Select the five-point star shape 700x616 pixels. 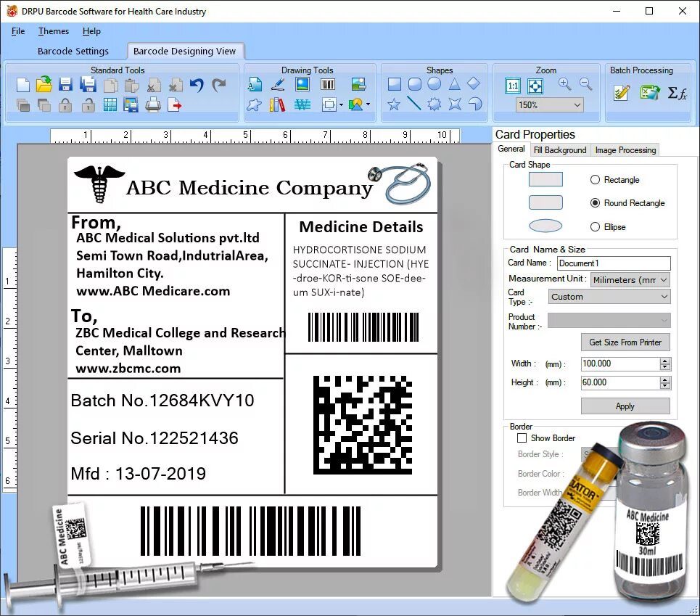394,104
